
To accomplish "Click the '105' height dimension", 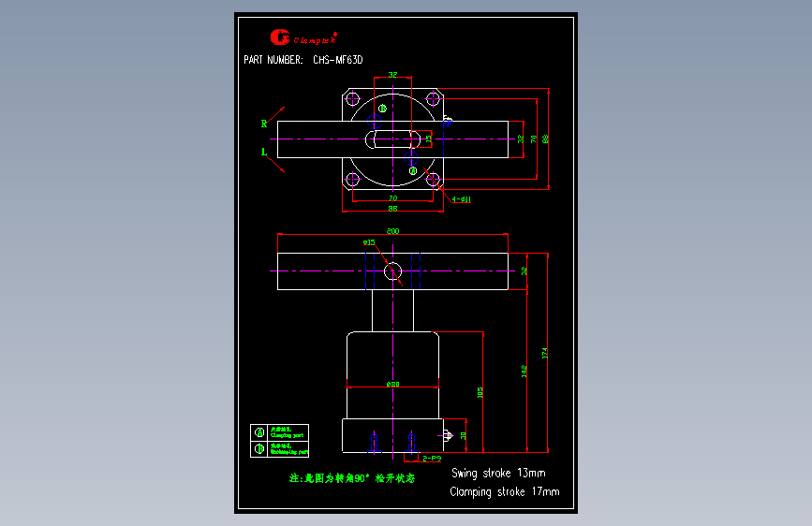I will (x=480, y=393).
